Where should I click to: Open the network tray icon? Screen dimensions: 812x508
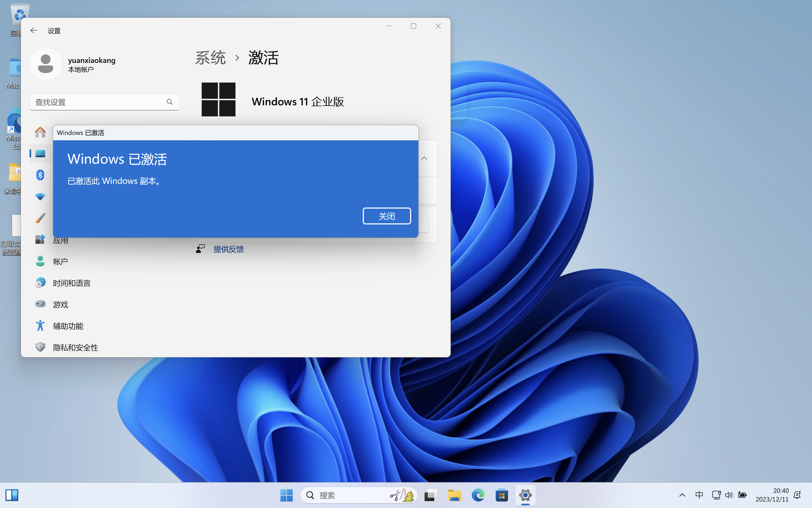pos(716,495)
